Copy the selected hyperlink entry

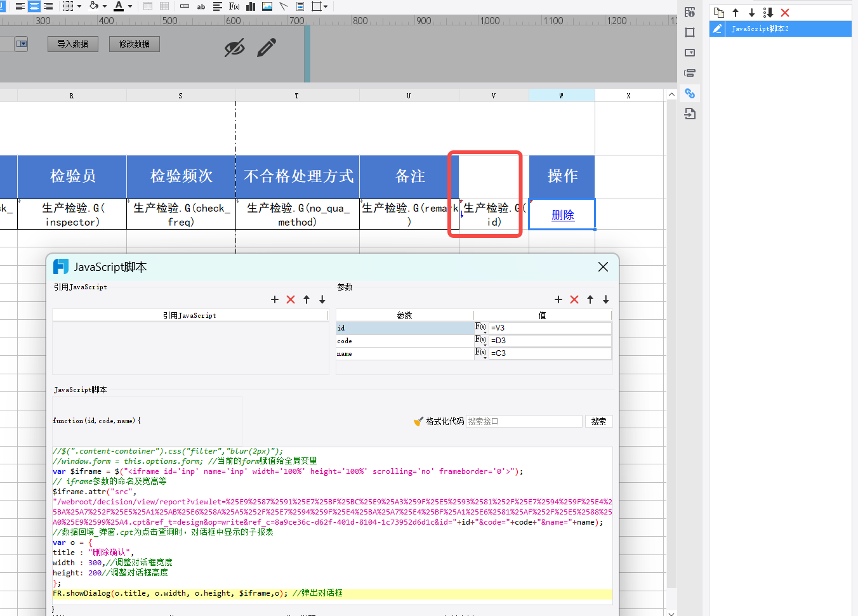(719, 13)
